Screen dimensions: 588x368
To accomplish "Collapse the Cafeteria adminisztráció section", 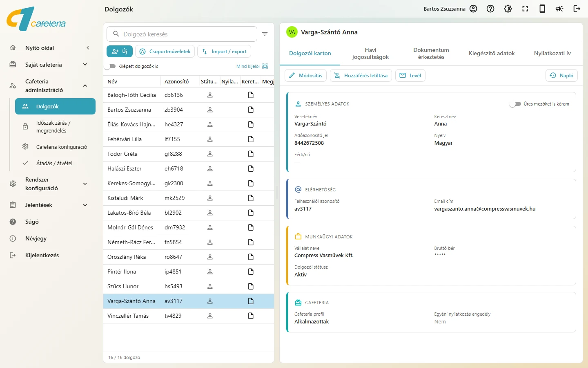I will (x=85, y=85).
